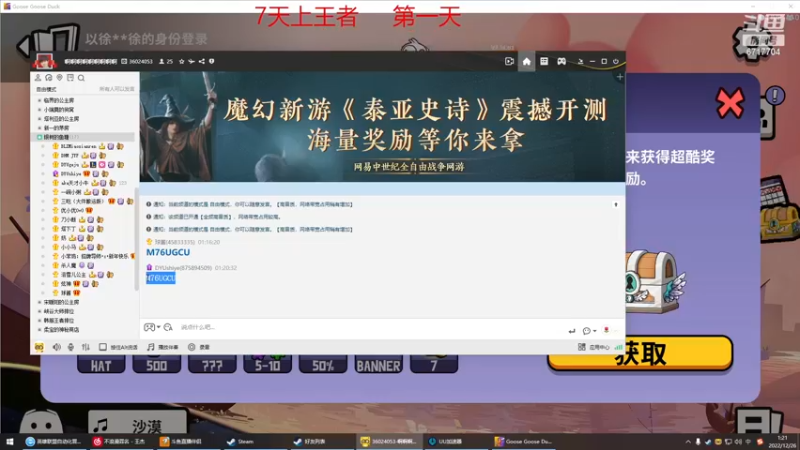
Task: Click the BANNER reward tile in game
Action: point(378,364)
